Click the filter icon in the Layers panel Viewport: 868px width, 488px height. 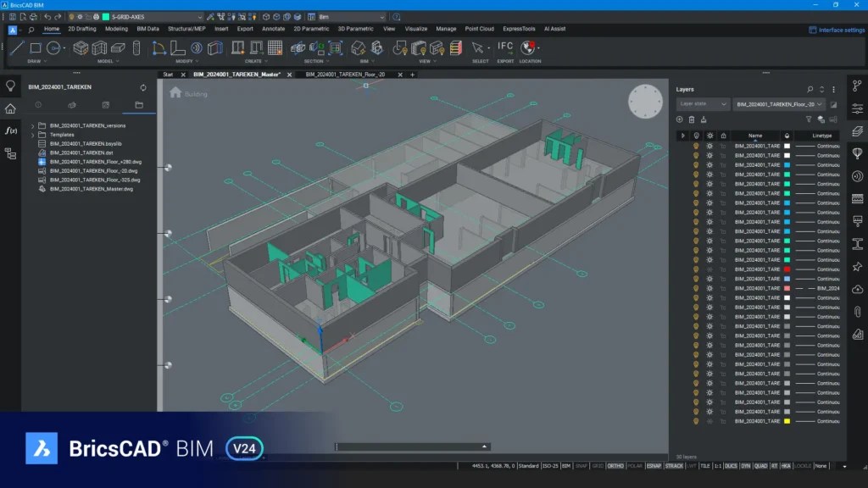point(809,119)
